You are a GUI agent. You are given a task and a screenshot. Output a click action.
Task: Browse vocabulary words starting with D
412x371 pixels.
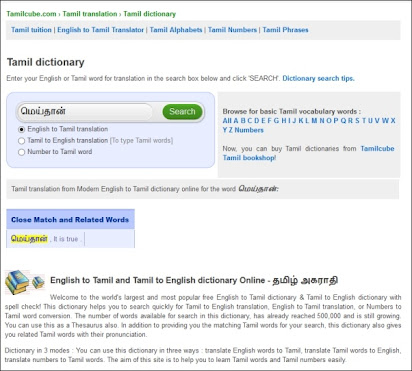click(257, 121)
